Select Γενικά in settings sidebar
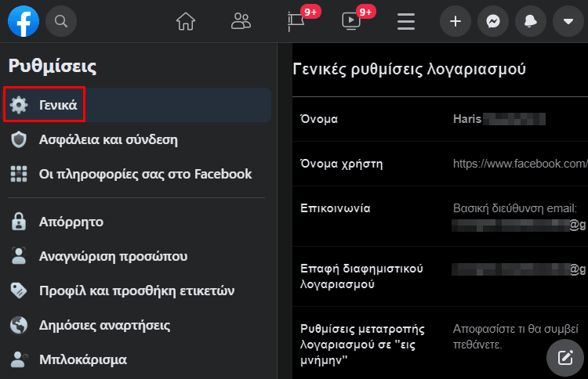The height and width of the screenshot is (379, 588). coord(137,105)
